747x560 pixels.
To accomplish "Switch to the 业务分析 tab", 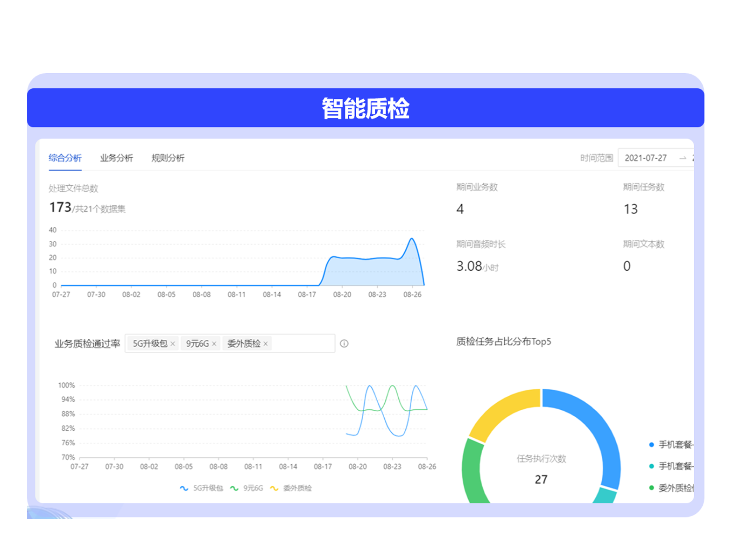I will pos(116,158).
